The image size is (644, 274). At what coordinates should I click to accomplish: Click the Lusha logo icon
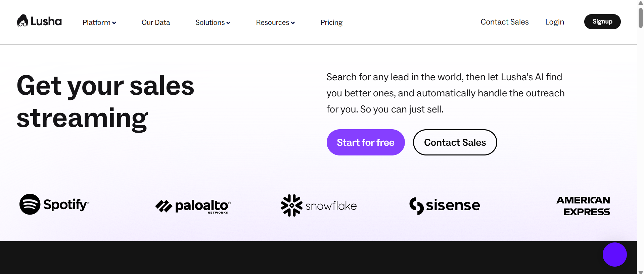[x=22, y=21]
